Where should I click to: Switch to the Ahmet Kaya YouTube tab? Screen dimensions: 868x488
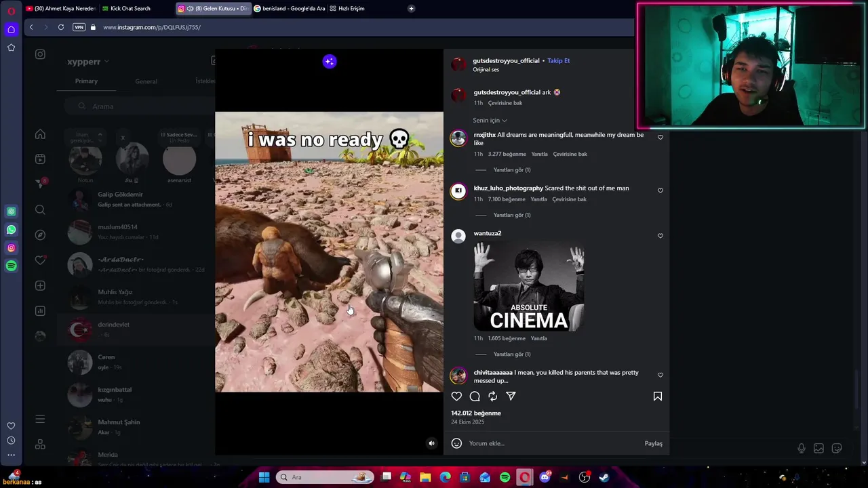[60, 9]
